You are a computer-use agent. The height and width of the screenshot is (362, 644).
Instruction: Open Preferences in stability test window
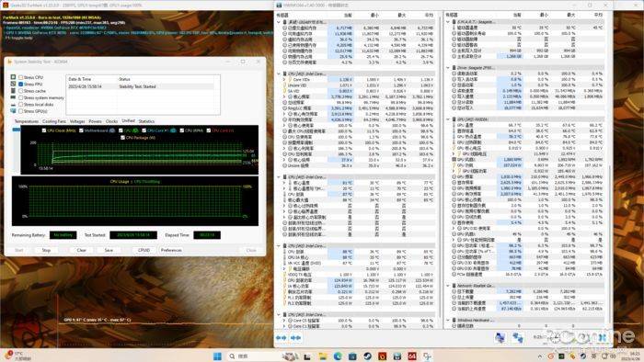(x=171, y=250)
